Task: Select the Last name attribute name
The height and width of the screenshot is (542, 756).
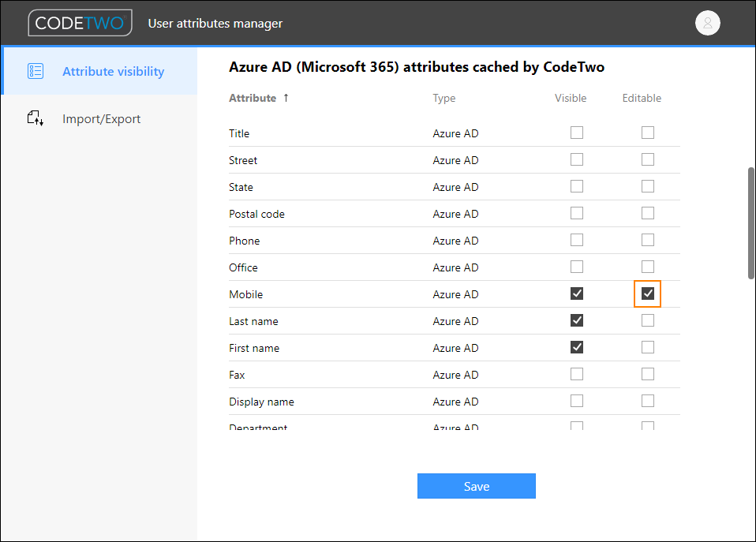Action: (x=253, y=321)
